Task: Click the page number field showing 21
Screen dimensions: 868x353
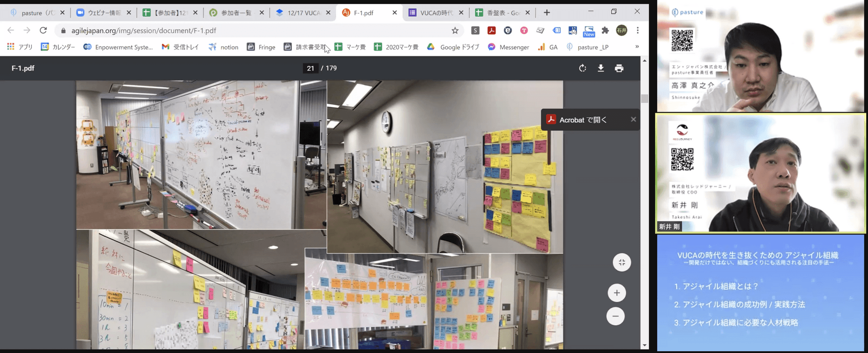Action: click(310, 68)
